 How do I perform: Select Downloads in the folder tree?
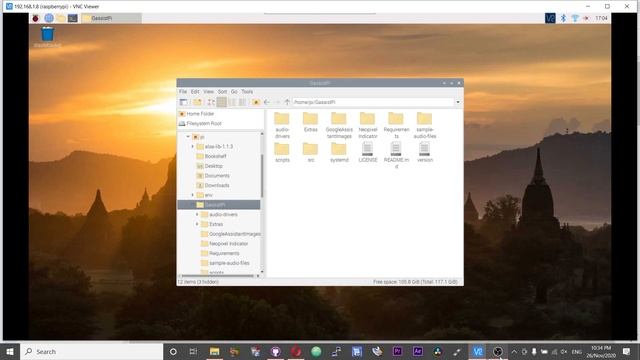tap(217, 185)
